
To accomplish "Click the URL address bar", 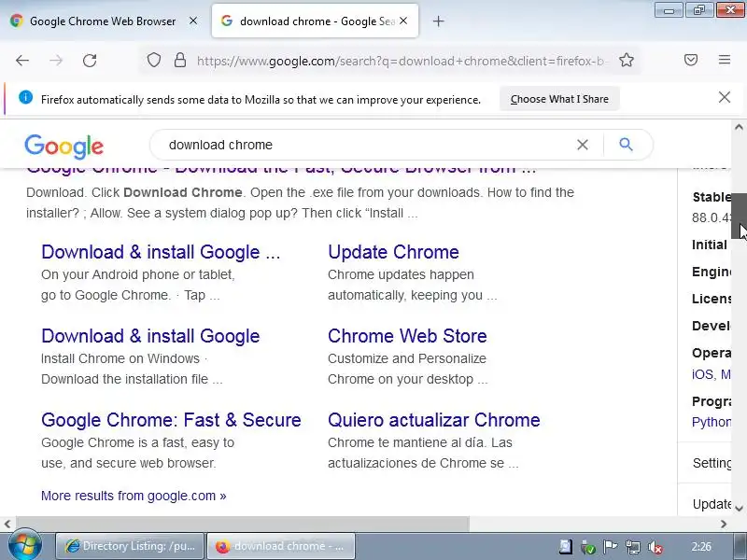I will [x=401, y=61].
